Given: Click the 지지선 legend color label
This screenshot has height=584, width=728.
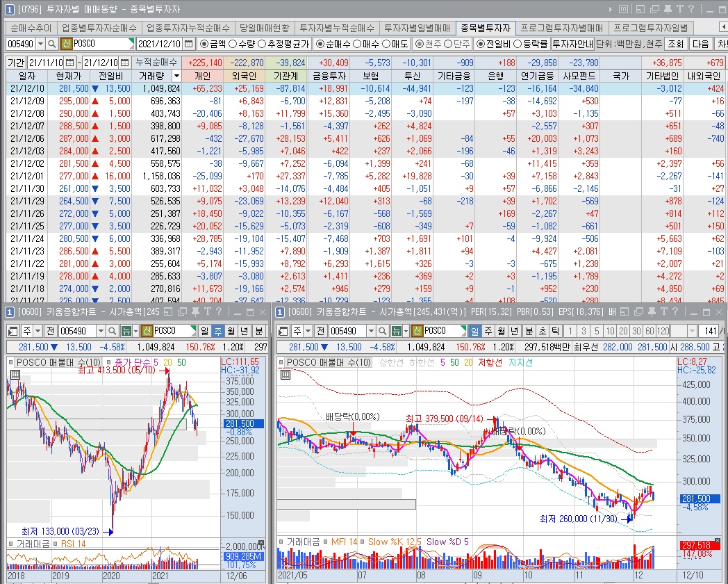Looking at the screenshot, I should coord(520,362).
